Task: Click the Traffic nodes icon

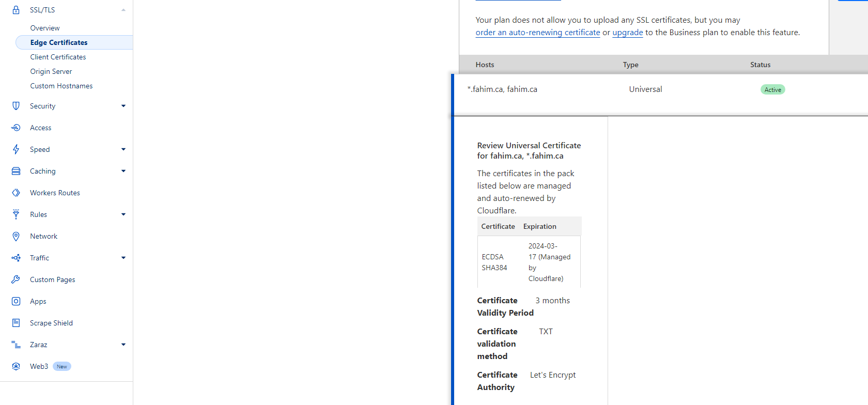Action: coord(16,258)
